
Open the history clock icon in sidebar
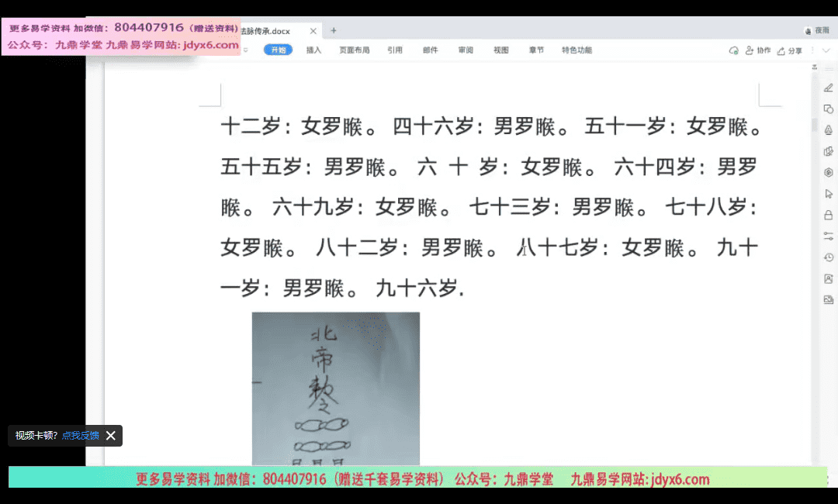(x=828, y=257)
